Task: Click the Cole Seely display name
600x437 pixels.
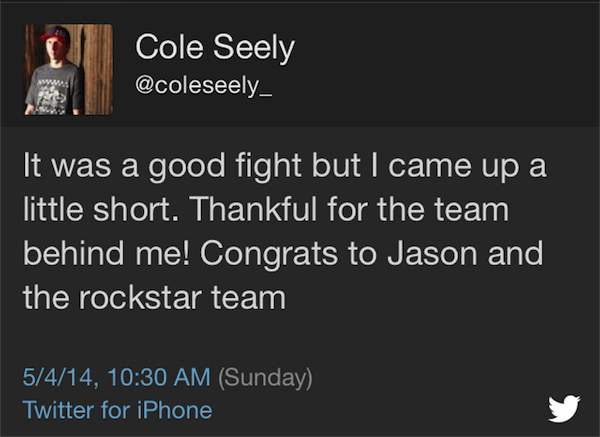Action: (x=215, y=46)
